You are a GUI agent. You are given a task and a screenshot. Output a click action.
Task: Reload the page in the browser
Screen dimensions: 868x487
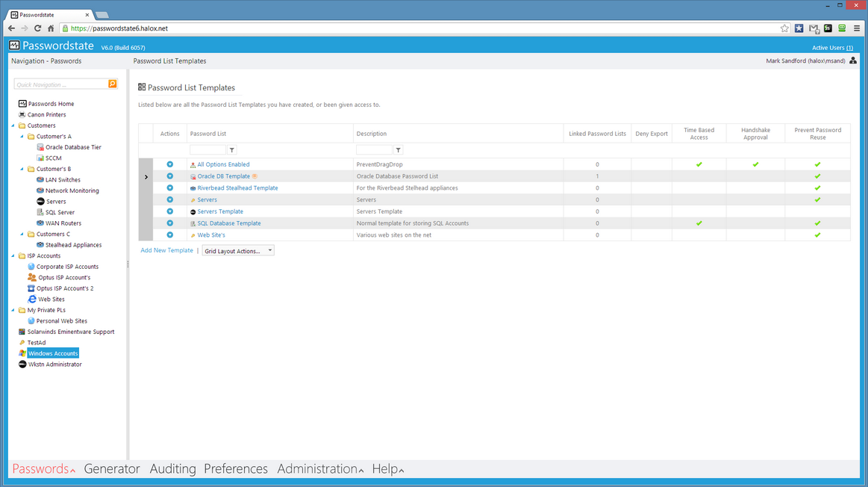37,28
